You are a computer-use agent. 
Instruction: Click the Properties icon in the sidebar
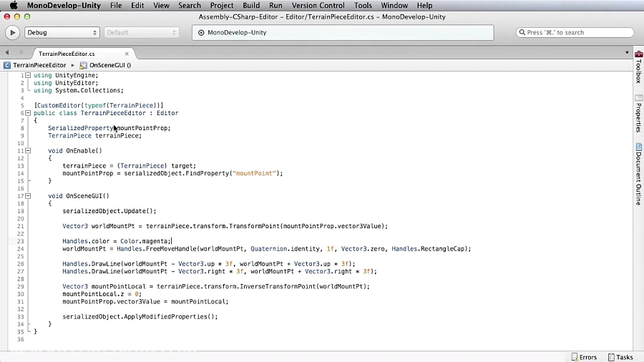click(639, 98)
